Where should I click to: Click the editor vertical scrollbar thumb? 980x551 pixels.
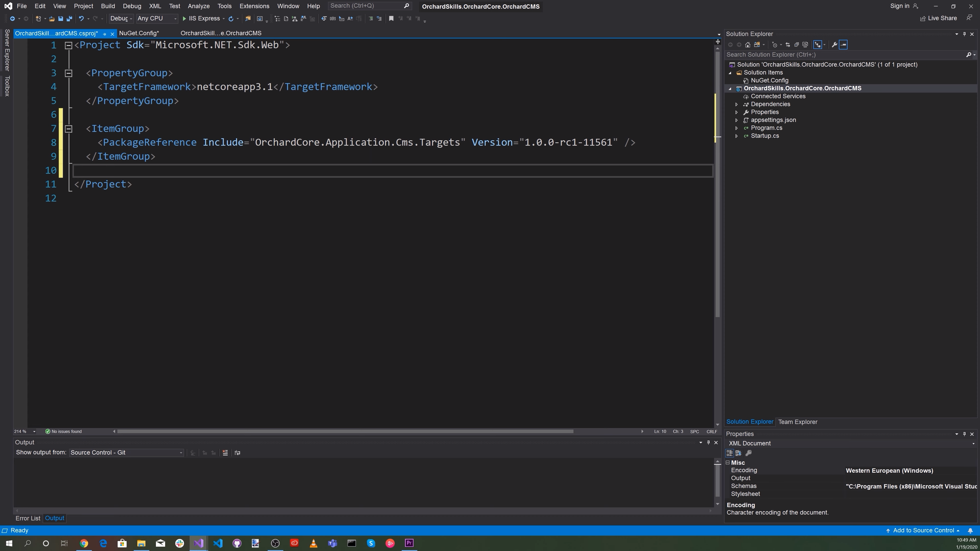718,184
